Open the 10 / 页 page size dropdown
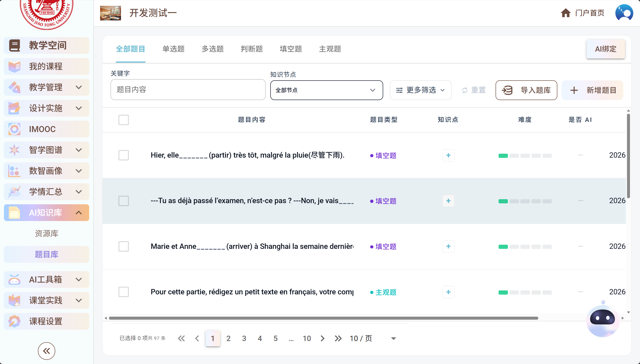This screenshot has width=640, height=364. point(373,338)
